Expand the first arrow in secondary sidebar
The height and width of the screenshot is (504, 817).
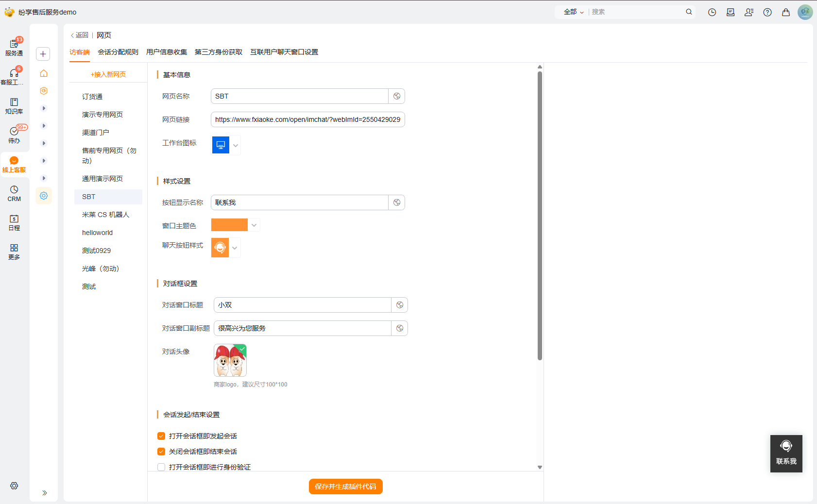pos(44,108)
